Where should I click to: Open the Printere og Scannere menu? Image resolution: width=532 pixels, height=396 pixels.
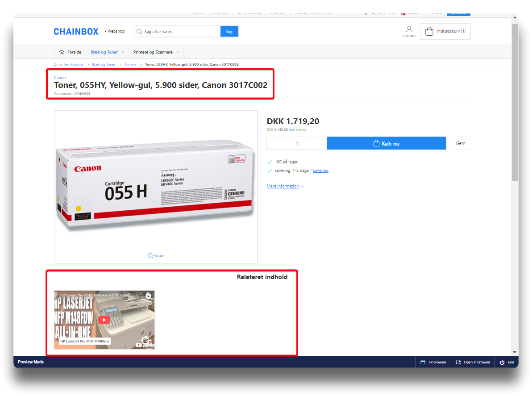point(153,52)
